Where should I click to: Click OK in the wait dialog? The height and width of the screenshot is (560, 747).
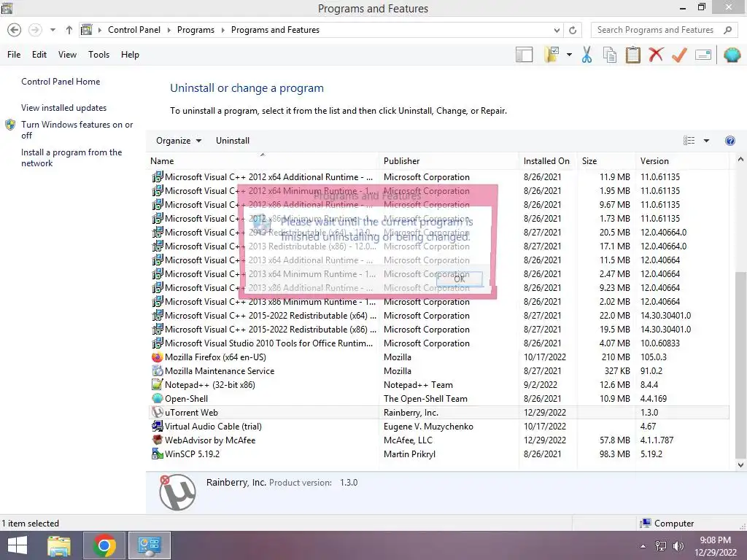[x=460, y=279]
